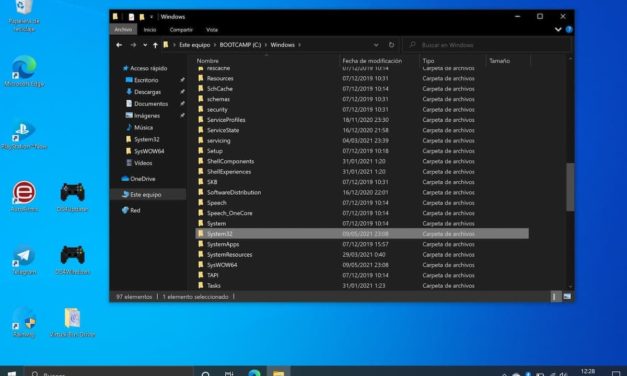Image resolution: width=627 pixels, height=376 pixels.
Task: Select the Resources folder row
Action: click(x=362, y=78)
